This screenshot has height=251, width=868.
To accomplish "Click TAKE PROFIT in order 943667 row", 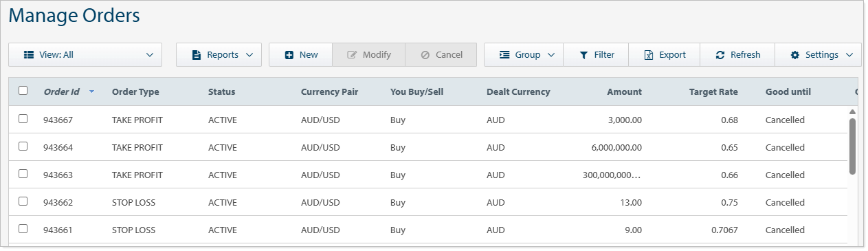I will click(x=137, y=120).
